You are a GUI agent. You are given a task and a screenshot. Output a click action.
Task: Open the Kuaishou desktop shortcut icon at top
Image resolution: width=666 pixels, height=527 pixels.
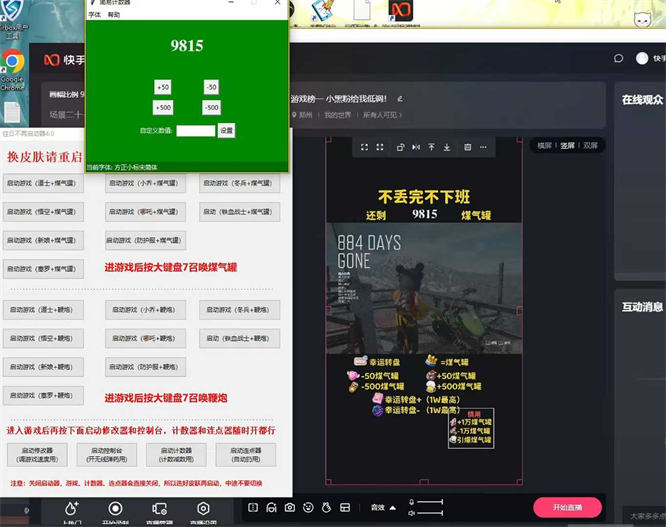coord(401,13)
